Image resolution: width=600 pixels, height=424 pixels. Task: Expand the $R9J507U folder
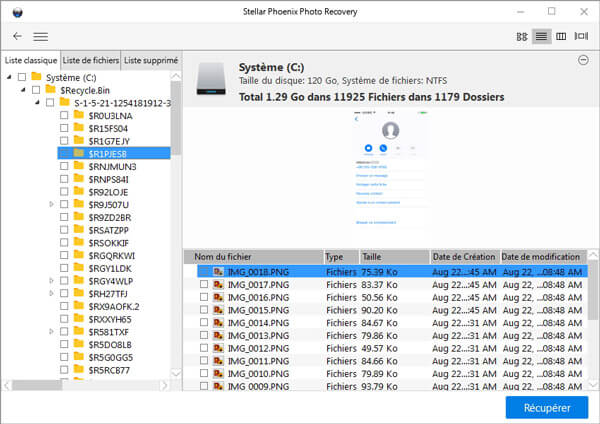(51, 204)
